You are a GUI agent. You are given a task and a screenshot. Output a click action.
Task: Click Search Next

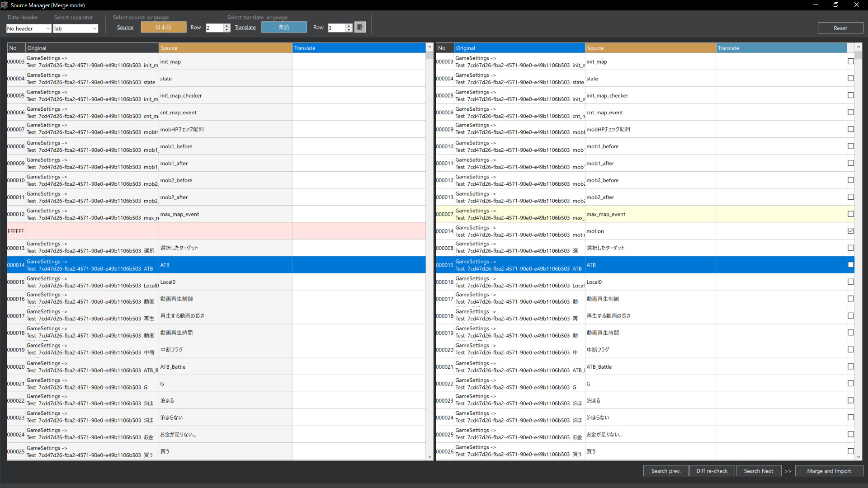[759, 471]
